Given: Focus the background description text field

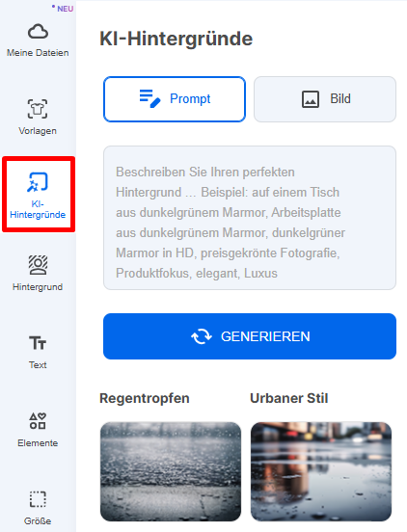Looking at the screenshot, I should point(250,218).
